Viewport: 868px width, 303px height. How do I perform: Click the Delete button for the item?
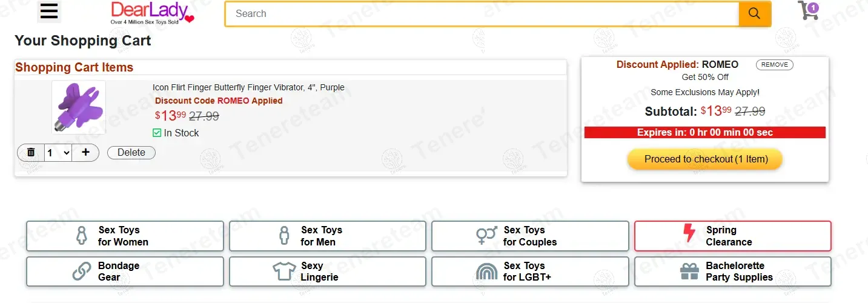point(131,153)
